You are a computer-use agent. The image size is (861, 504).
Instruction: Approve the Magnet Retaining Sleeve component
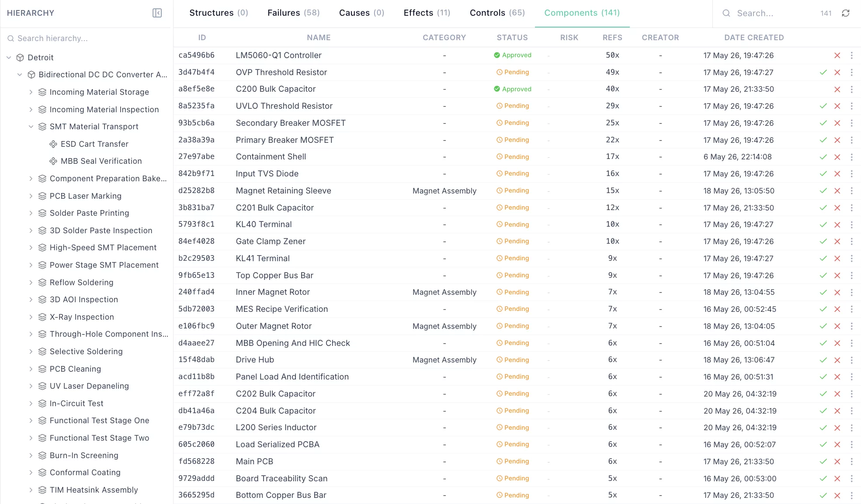(x=823, y=191)
